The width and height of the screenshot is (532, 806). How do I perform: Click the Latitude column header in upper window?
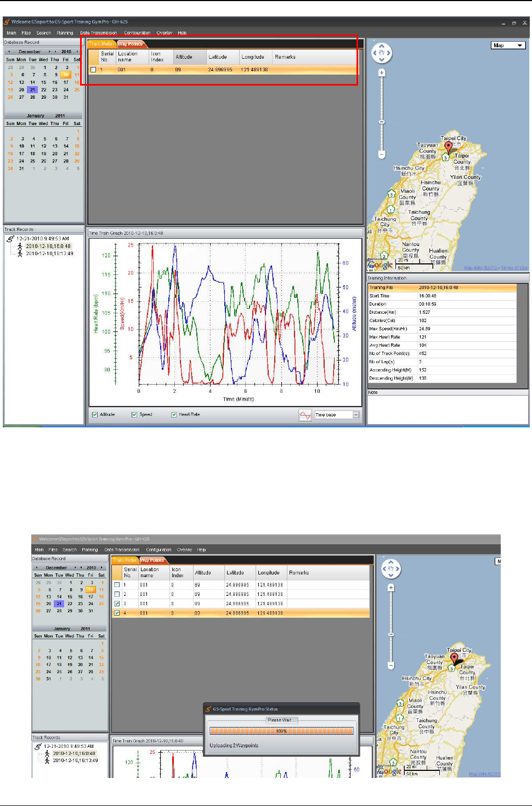pyautogui.click(x=223, y=57)
